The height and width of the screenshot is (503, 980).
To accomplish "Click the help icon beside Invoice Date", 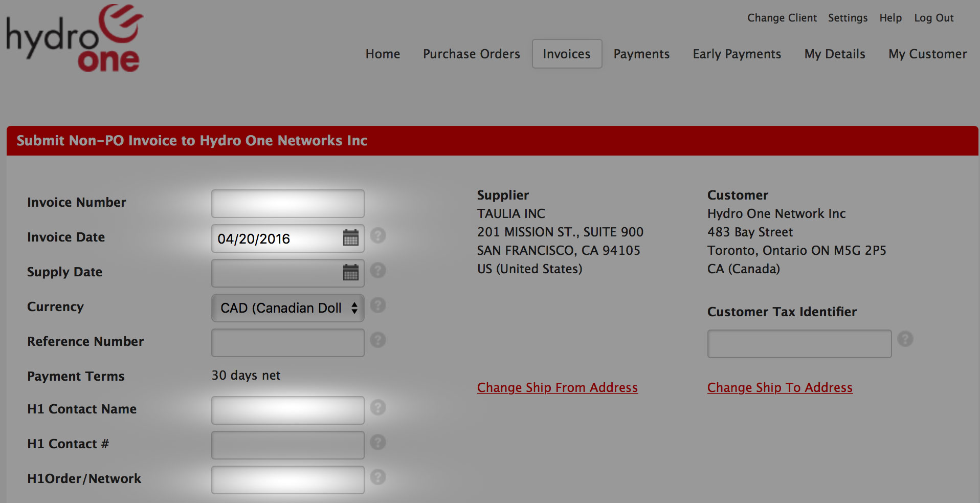I will coord(378,235).
